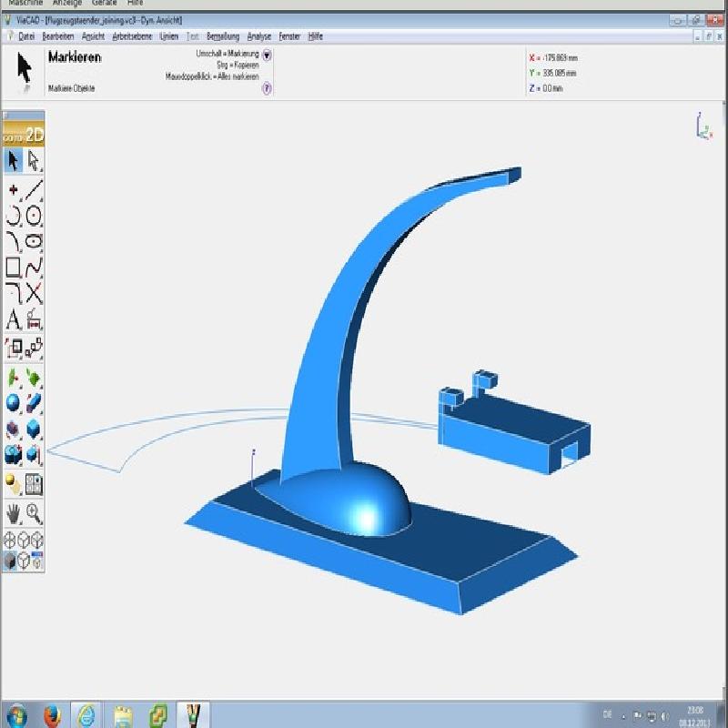Expand the Markieren options dropdown arrow
Screen dimensions: 728x728
tap(267, 55)
